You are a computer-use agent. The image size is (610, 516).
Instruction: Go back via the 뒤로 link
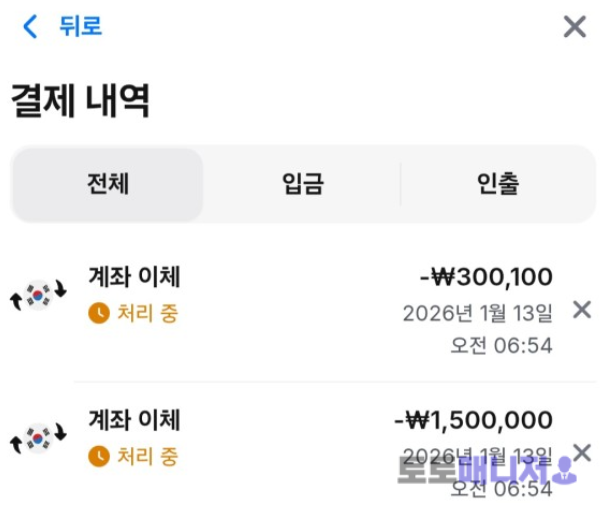[x=80, y=27]
